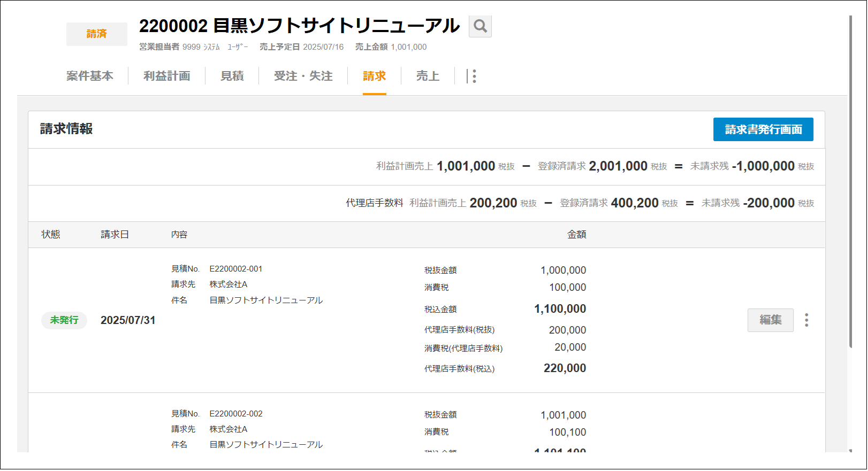Click the 内容 column header

click(179, 235)
